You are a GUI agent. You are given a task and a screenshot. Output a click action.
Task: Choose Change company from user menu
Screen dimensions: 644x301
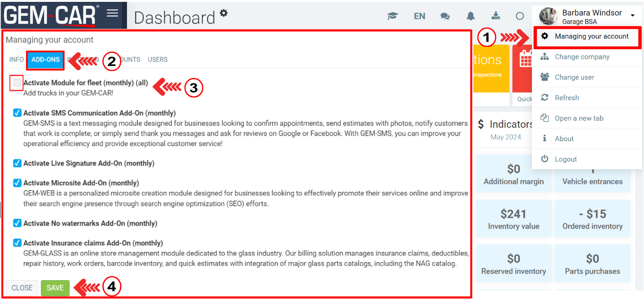(x=582, y=57)
